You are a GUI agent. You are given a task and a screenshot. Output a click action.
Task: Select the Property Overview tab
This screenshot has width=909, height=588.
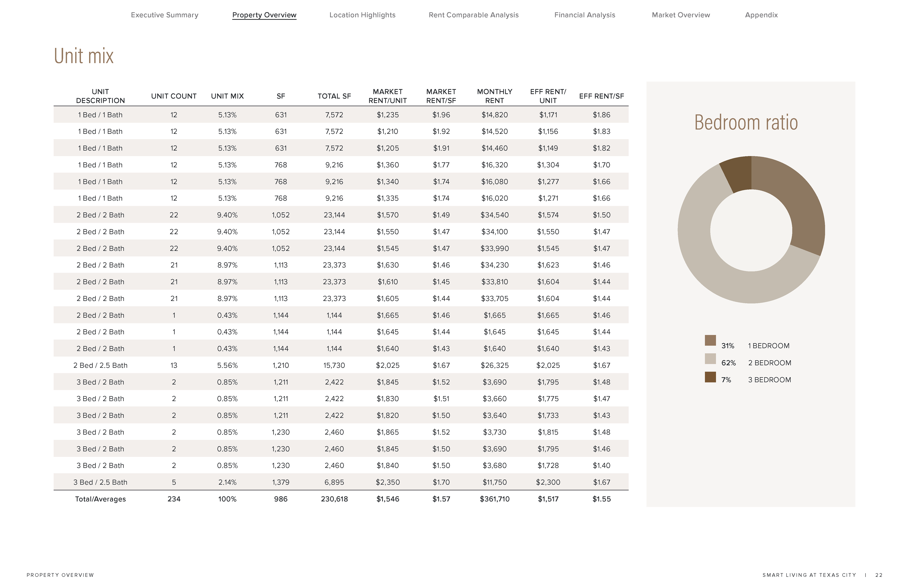tap(264, 15)
